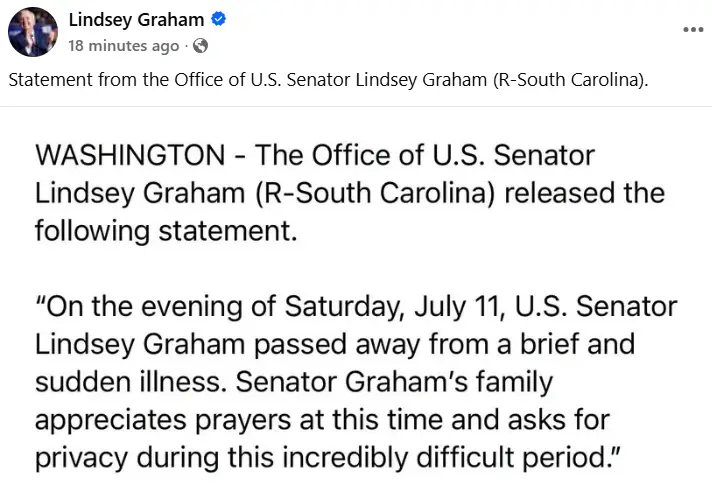The width and height of the screenshot is (712, 501).
Task: Click "(R-South Carolina)." in the post caption
Action: (x=570, y=80)
